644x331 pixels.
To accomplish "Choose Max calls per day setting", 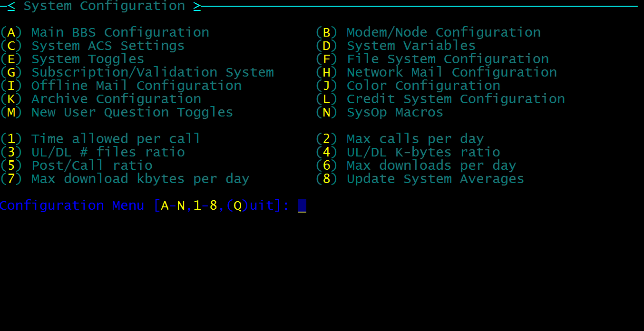I will [400, 139].
